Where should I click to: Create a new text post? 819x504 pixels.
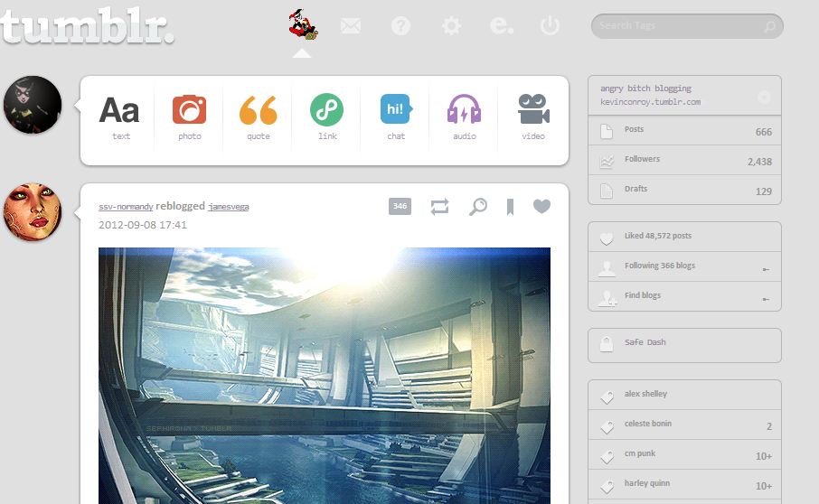pos(119,117)
